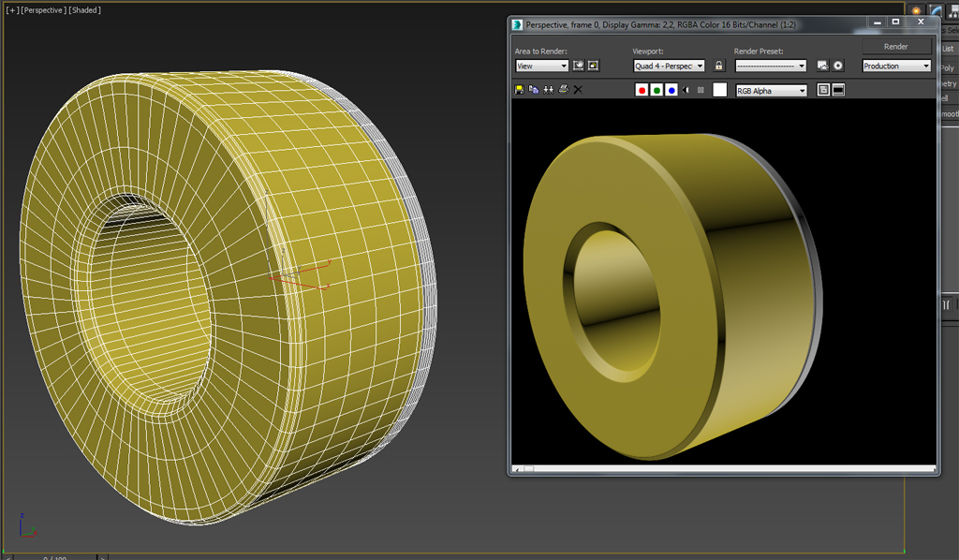Toggle the Blue channel display
Screen dimensions: 959x560
671,90
